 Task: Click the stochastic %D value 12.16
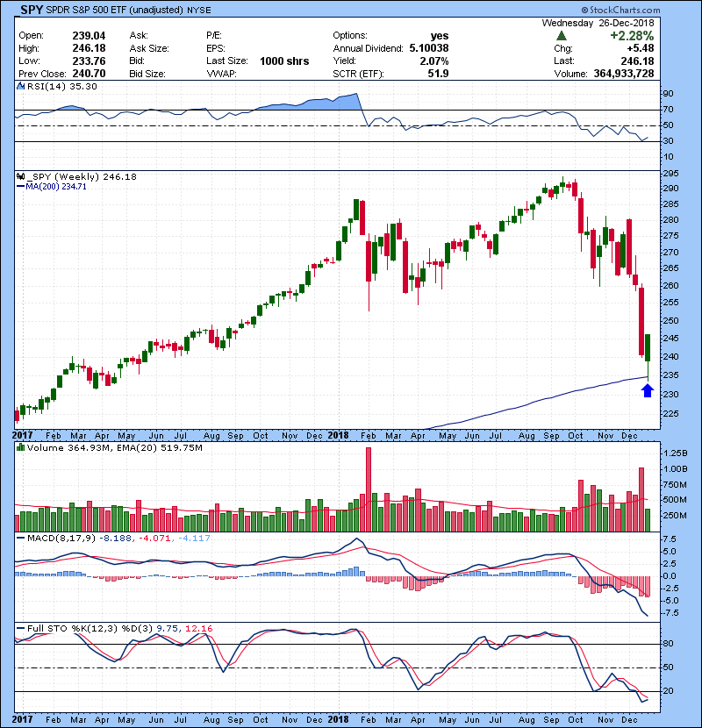[199, 628]
